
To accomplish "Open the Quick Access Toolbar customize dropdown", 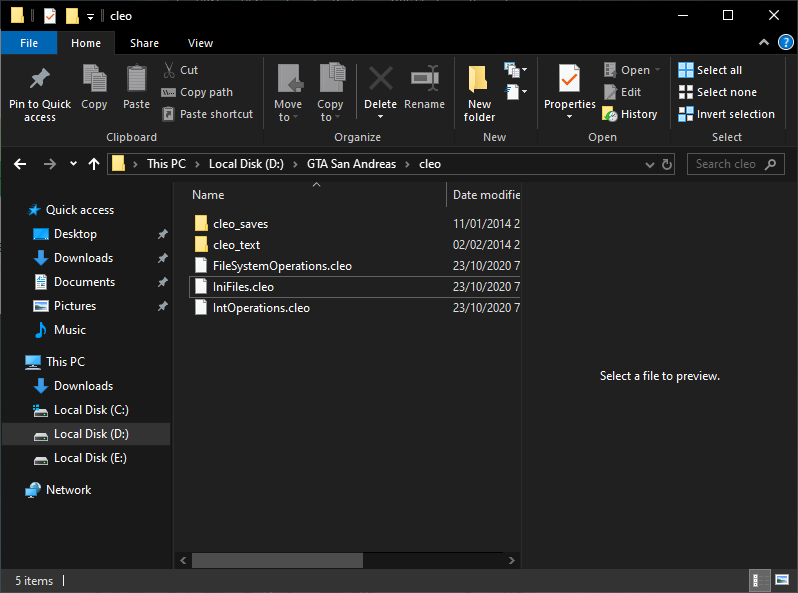I will (x=91, y=17).
